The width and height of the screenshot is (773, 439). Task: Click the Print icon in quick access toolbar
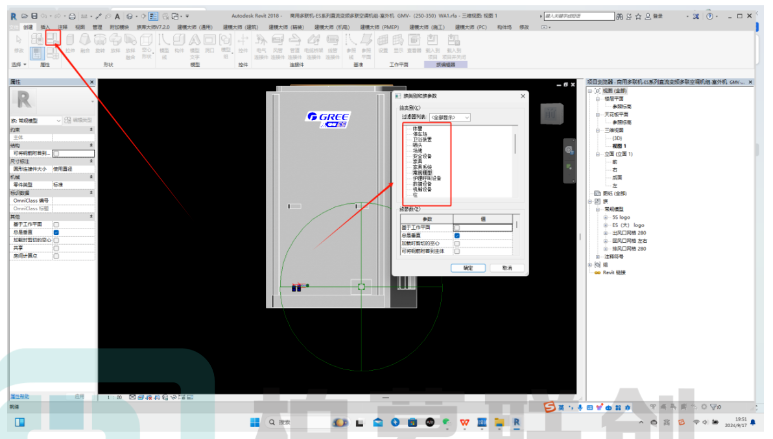click(x=72, y=16)
